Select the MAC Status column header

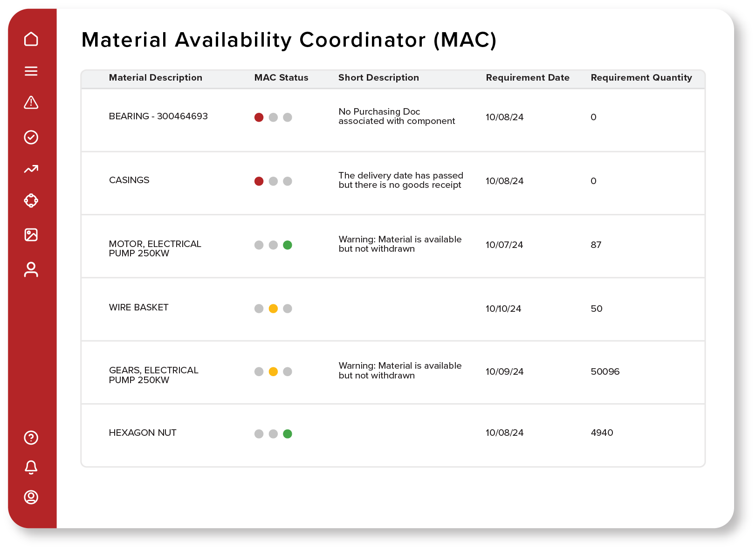tap(281, 78)
